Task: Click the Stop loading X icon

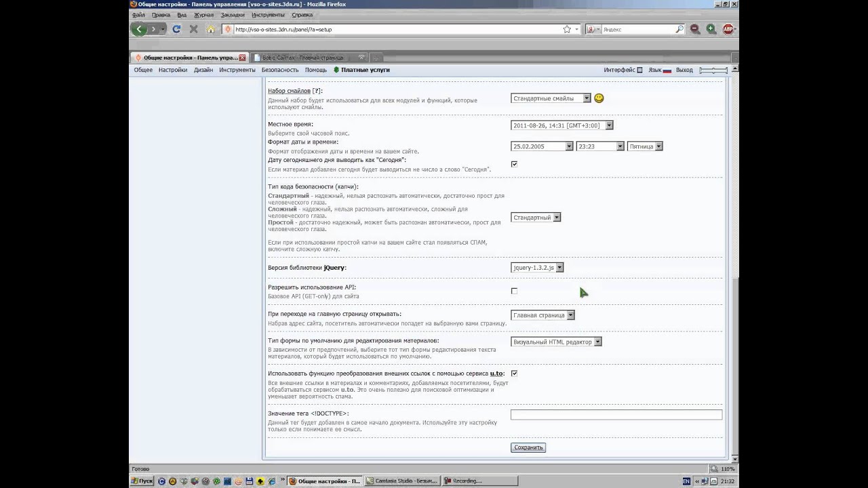Action: click(x=193, y=29)
